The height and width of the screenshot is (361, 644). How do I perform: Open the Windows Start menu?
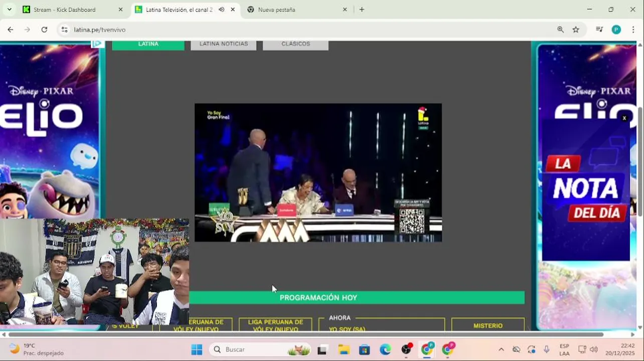coord(197,349)
